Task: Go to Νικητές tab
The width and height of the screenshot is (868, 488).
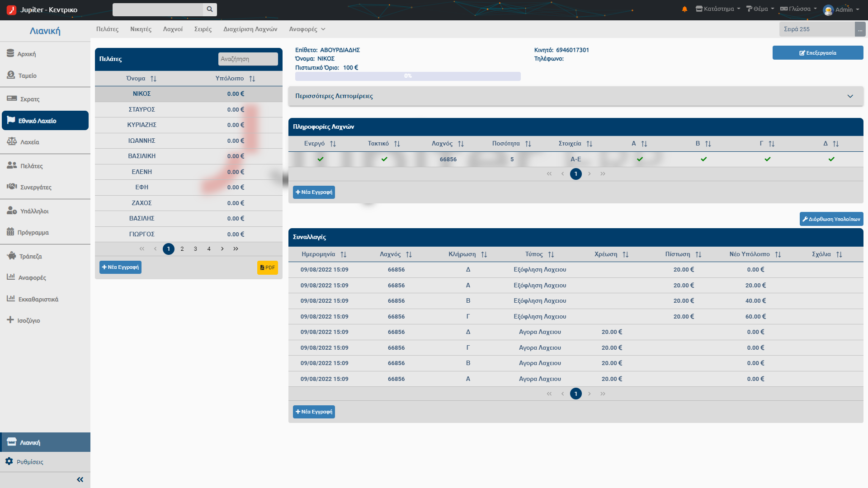Action: [141, 29]
